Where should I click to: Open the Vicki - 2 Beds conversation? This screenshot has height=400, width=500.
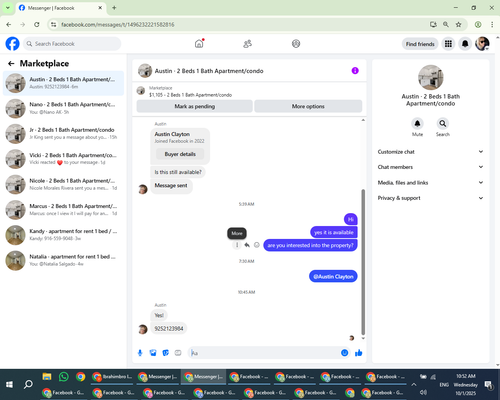(x=63, y=159)
